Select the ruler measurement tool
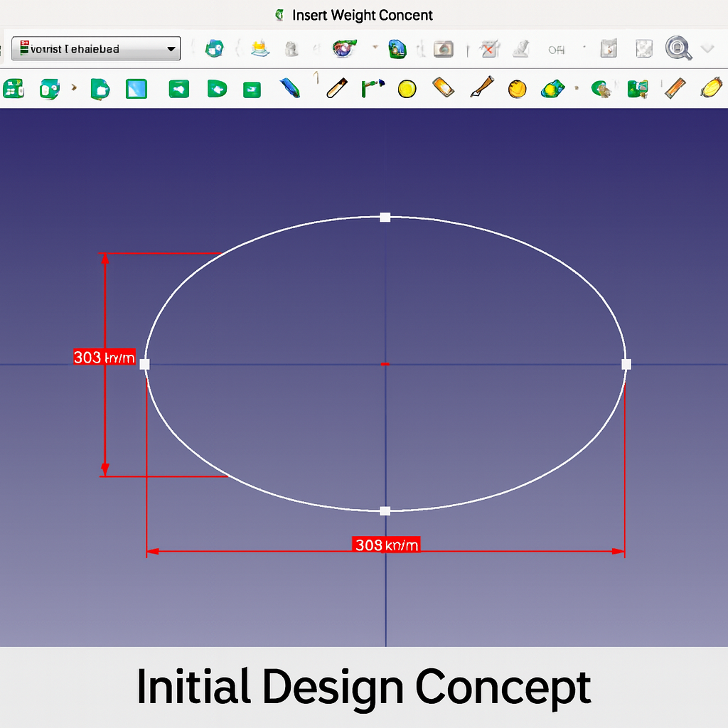This screenshot has height=728, width=728. [673, 88]
